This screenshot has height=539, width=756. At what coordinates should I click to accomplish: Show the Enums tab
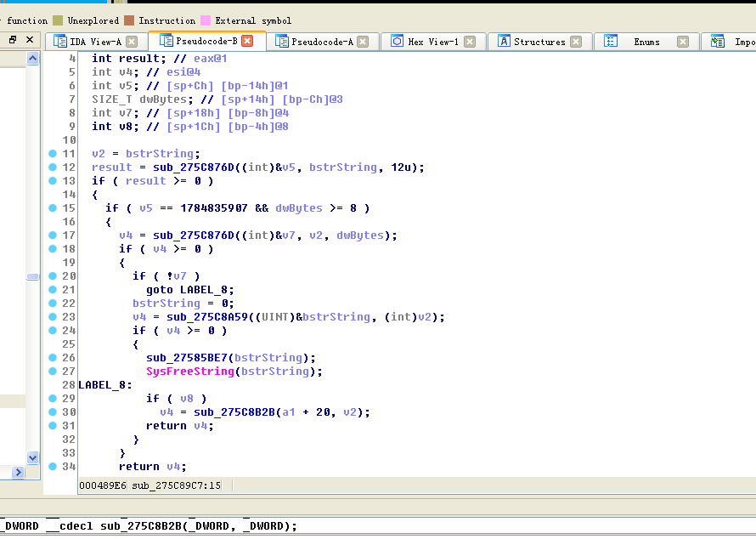(646, 42)
